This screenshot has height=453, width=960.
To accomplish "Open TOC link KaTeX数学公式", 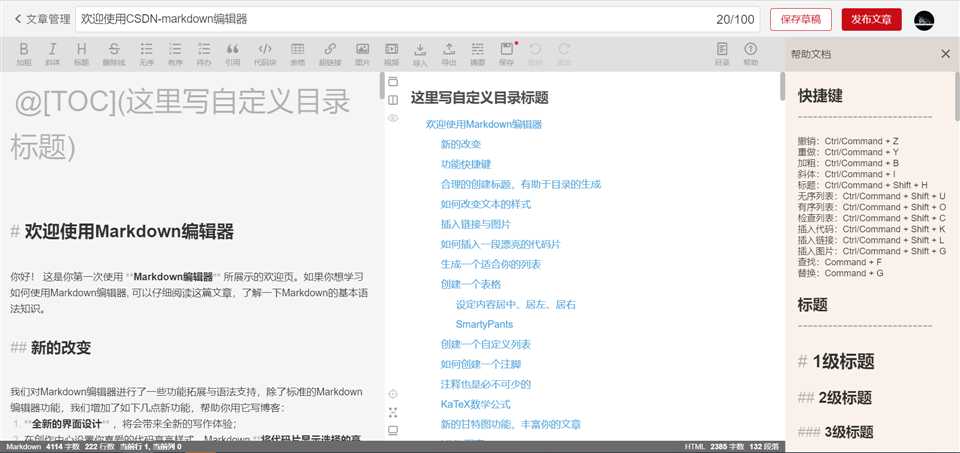I will (x=476, y=405).
